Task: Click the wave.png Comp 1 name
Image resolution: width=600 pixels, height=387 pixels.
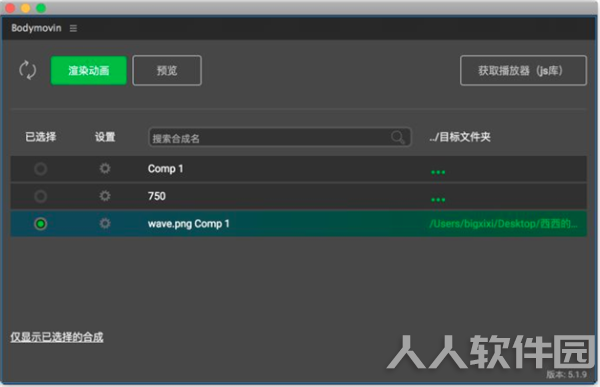Action: [x=189, y=224]
